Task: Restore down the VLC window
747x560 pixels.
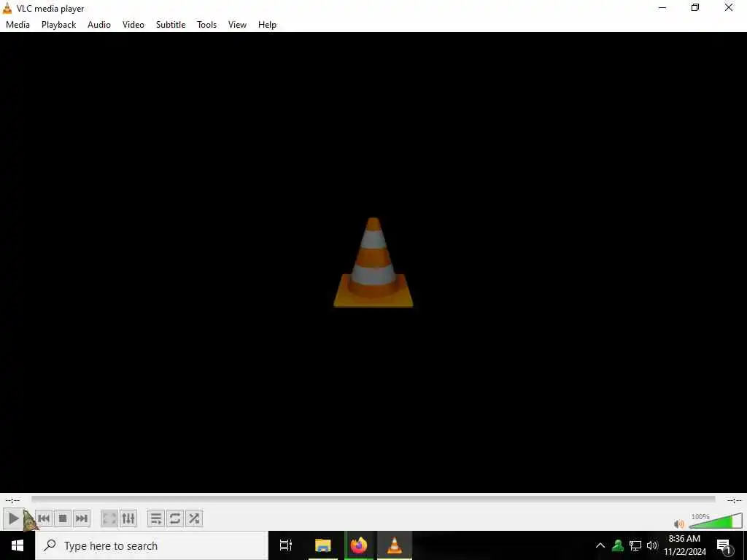Action: 695,7
